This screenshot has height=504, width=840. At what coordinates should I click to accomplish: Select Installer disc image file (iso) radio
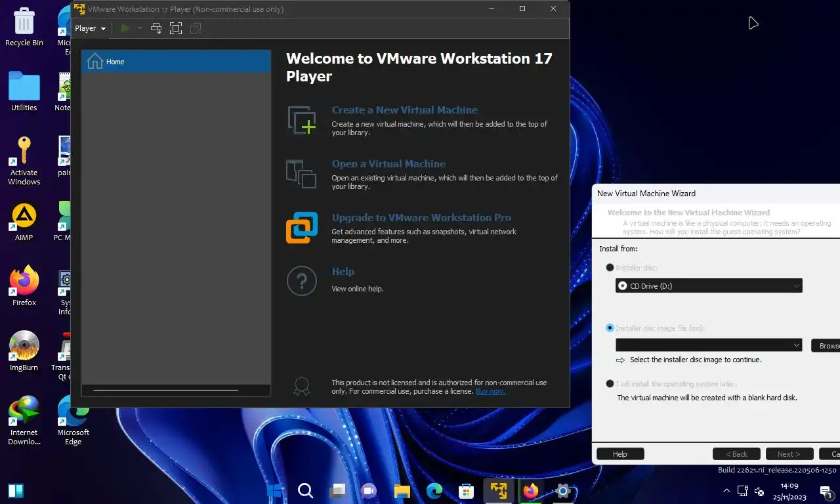(x=610, y=328)
